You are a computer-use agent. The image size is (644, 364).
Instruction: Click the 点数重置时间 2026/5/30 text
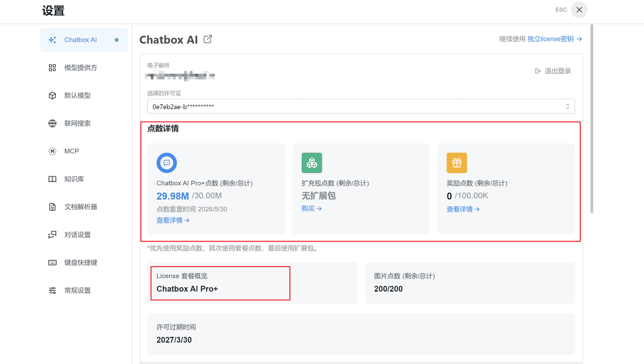(x=192, y=209)
